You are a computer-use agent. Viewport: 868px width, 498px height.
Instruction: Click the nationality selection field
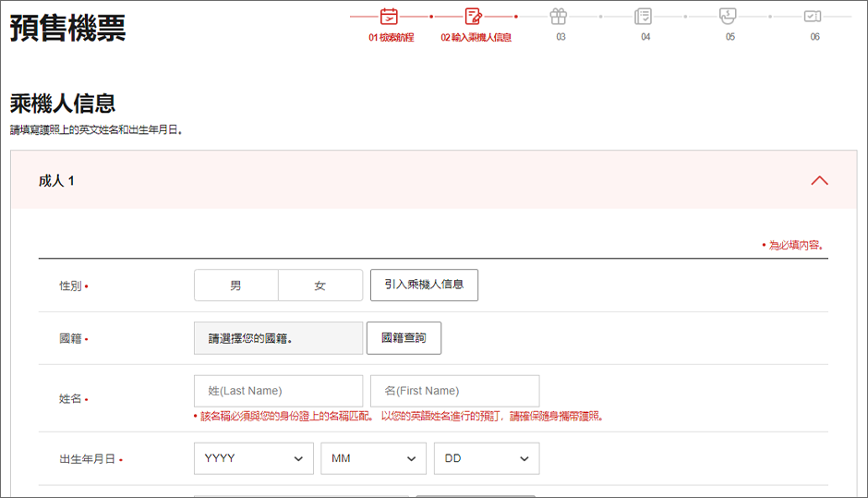tap(278, 338)
